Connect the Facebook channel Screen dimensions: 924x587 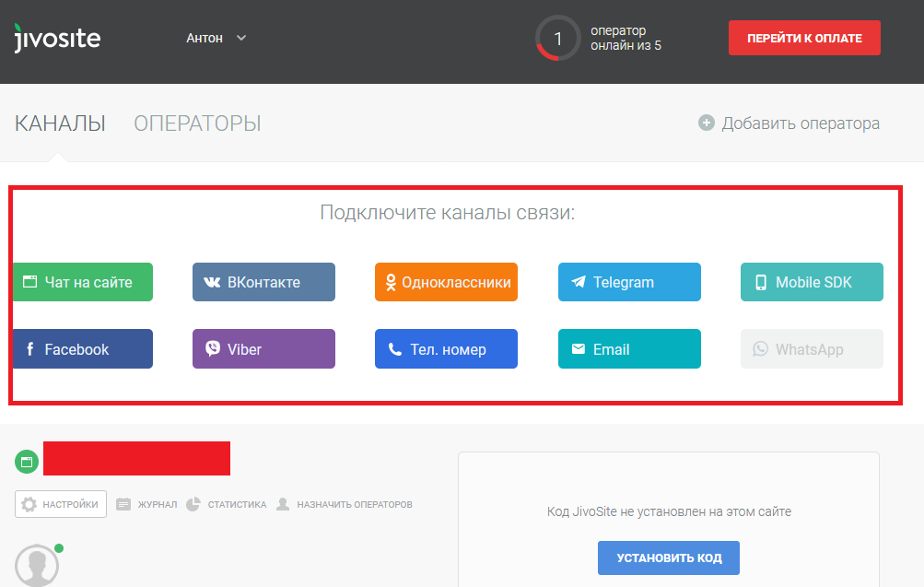(83, 349)
